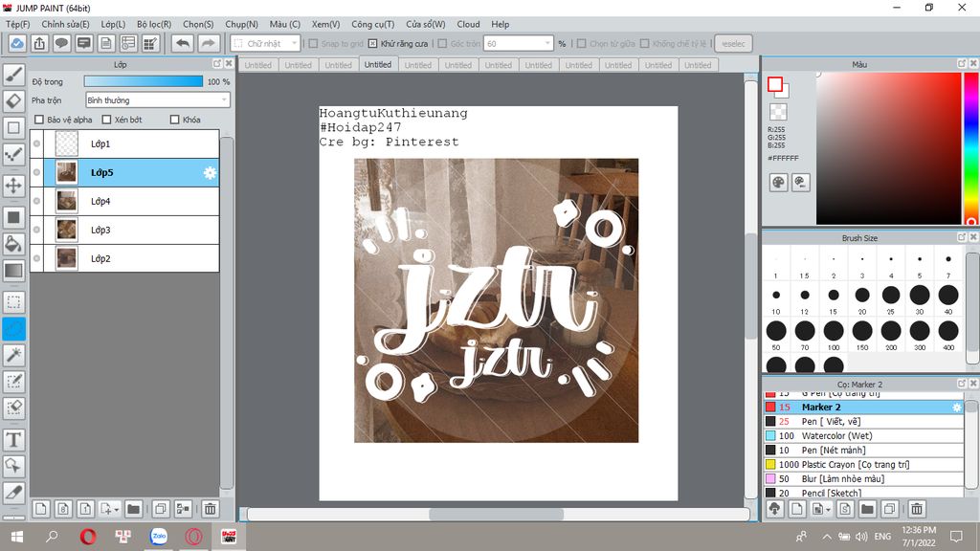This screenshot has width=980, height=551.
Task: Open the Chỉnh sửa(E) menu
Action: pyautogui.click(x=66, y=24)
